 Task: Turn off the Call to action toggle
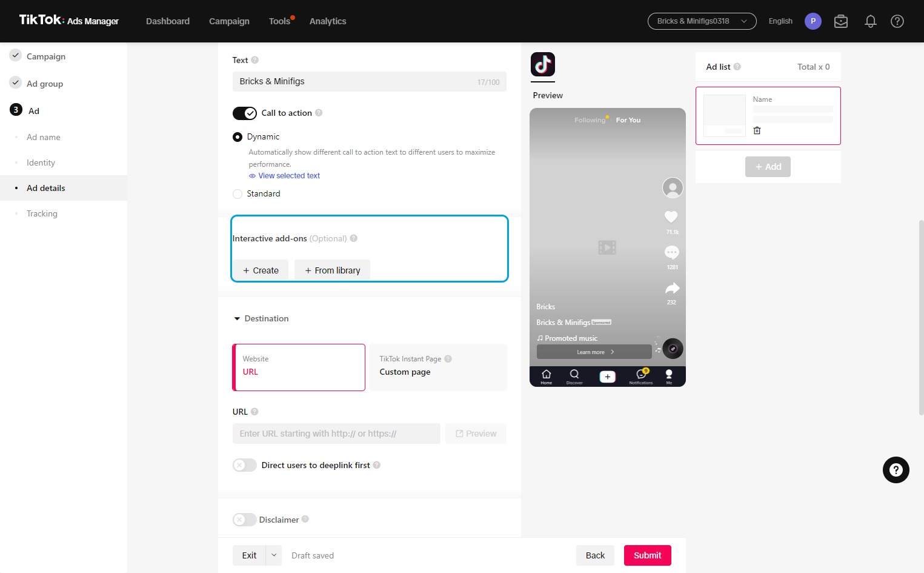(245, 113)
